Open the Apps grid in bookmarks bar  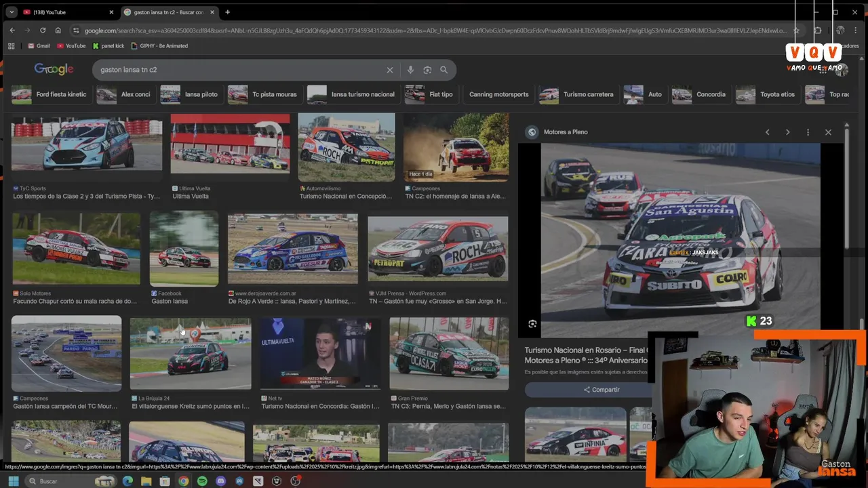click(12, 46)
